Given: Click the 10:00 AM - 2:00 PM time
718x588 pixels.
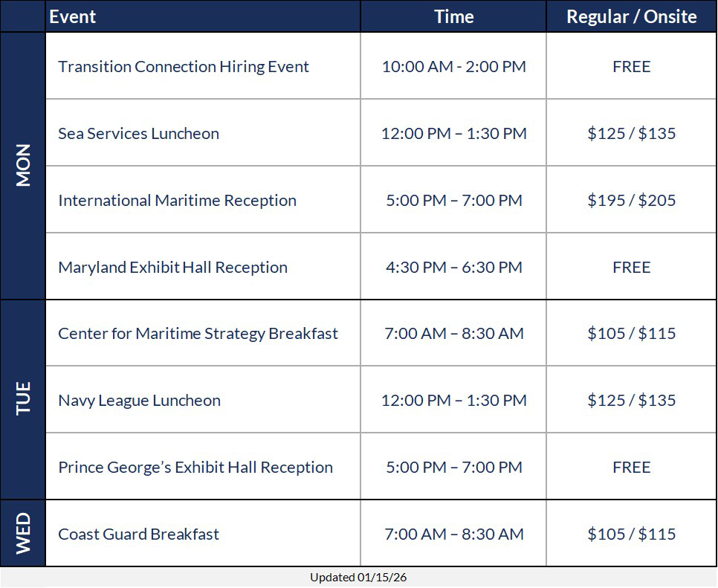Looking at the screenshot, I should coord(453,67).
